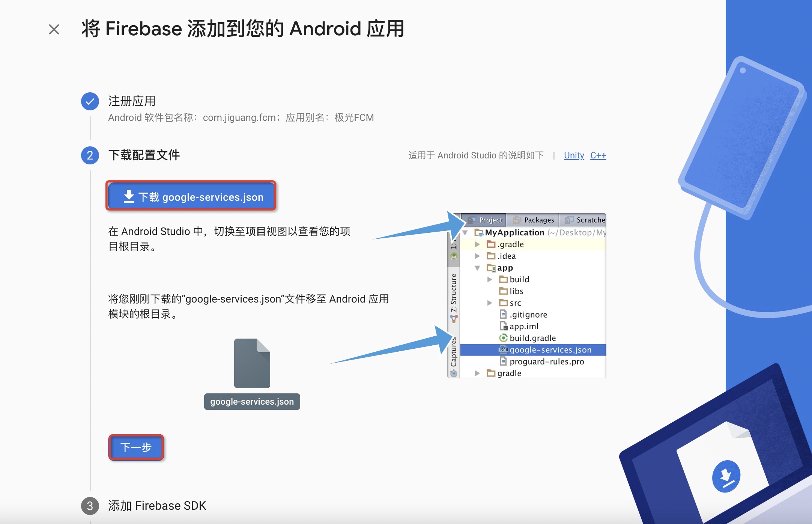Switch to the Scratches tab in screenshot
This screenshot has height=524, width=812.
583,220
